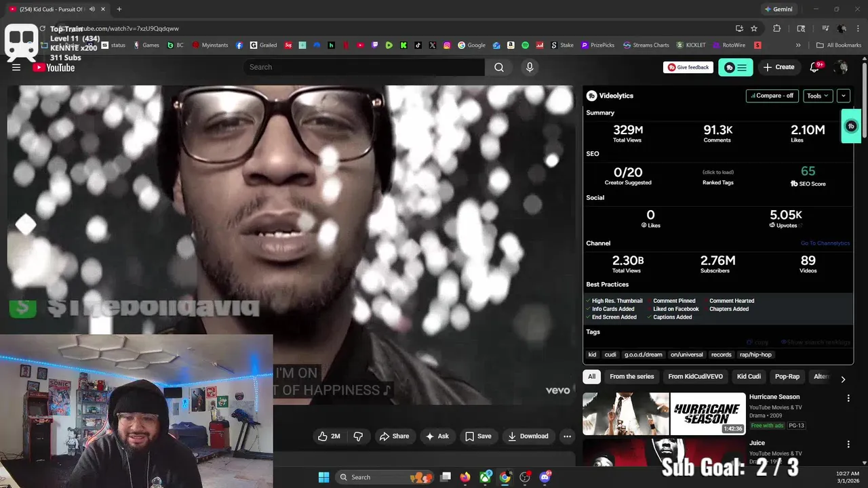This screenshot has height=488, width=868.
Task: Open the Instagram bookmark icon
Action: (447, 45)
